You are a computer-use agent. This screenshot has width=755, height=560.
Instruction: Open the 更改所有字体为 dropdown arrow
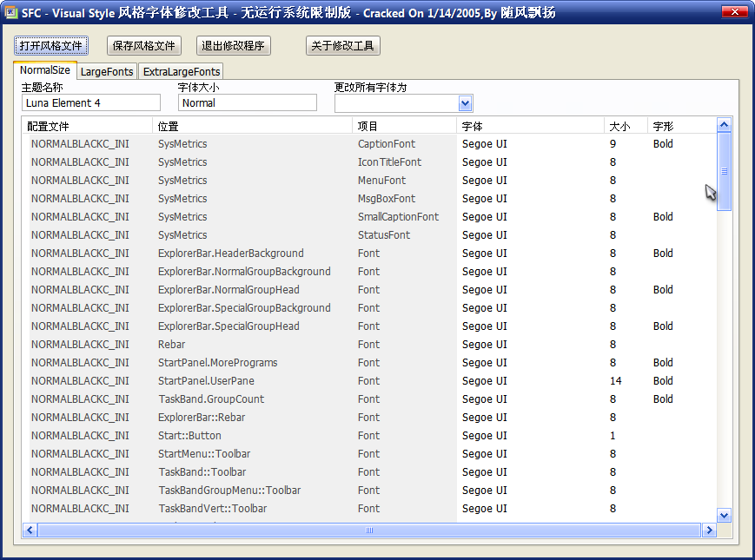click(465, 103)
